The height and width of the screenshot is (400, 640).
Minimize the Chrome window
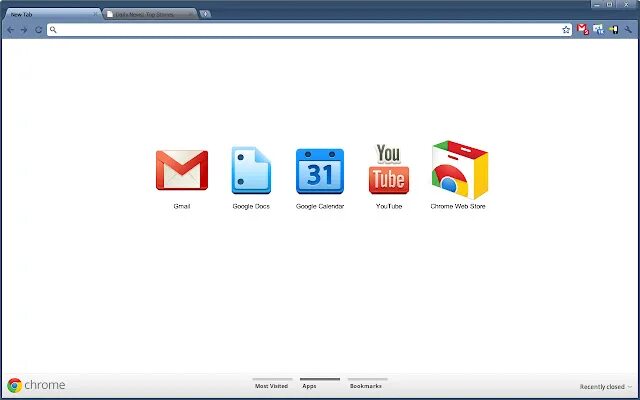[x=597, y=4]
